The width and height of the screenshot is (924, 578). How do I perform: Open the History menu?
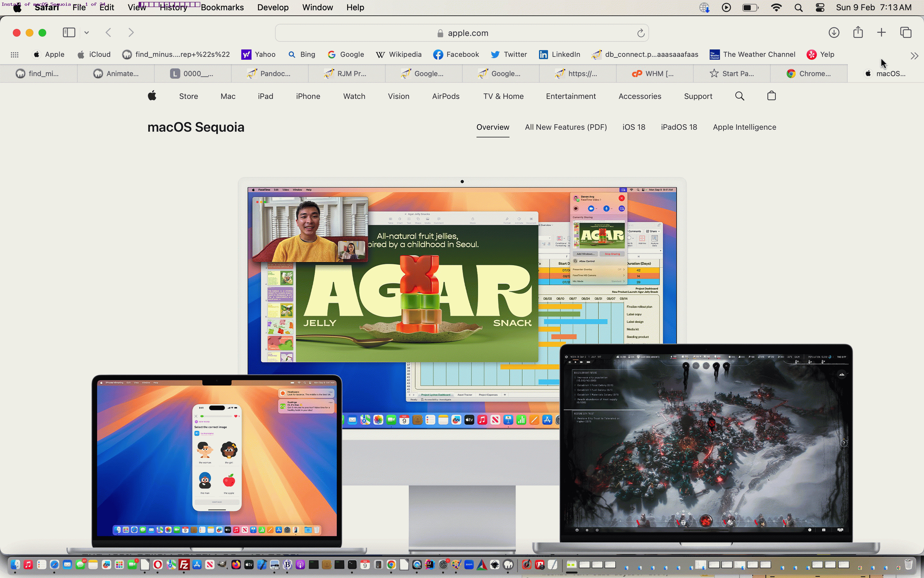[173, 7]
